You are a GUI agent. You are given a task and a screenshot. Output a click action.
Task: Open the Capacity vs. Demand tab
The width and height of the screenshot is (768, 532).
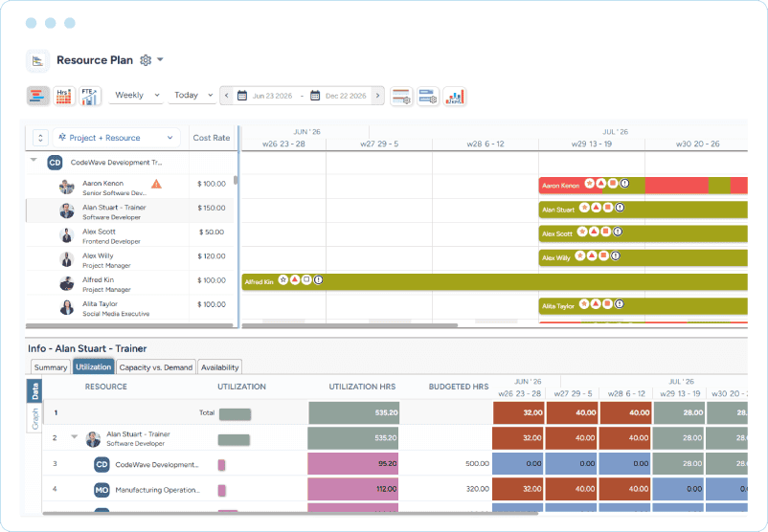pyautogui.click(x=156, y=367)
